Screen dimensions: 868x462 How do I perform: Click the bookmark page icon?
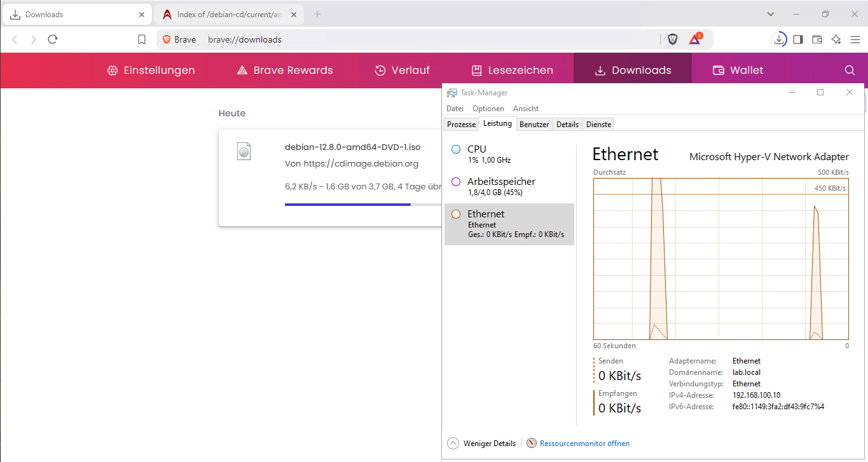(142, 39)
